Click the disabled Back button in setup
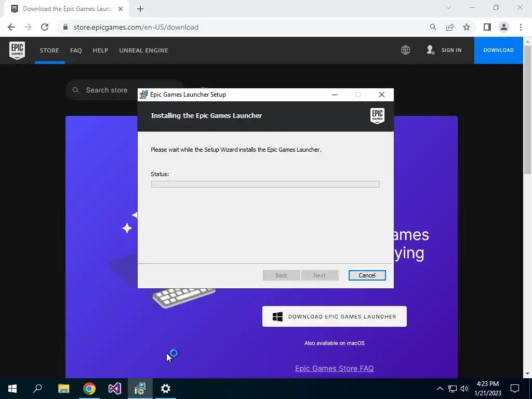Screen dimensions: 532x399 [281, 275]
